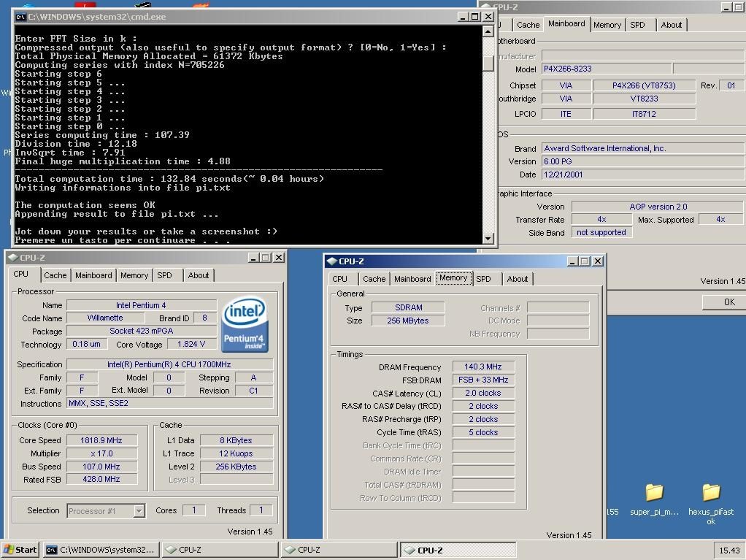Image resolution: width=746 pixels, height=560 pixels.
Task: Open the hexus_pifast ok folder
Action: coord(711,504)
